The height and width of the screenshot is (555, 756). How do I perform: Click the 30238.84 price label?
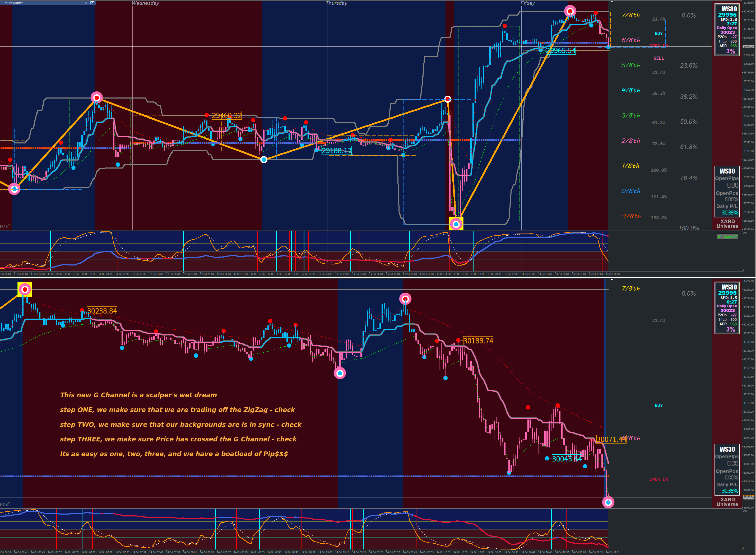(102, 311)
